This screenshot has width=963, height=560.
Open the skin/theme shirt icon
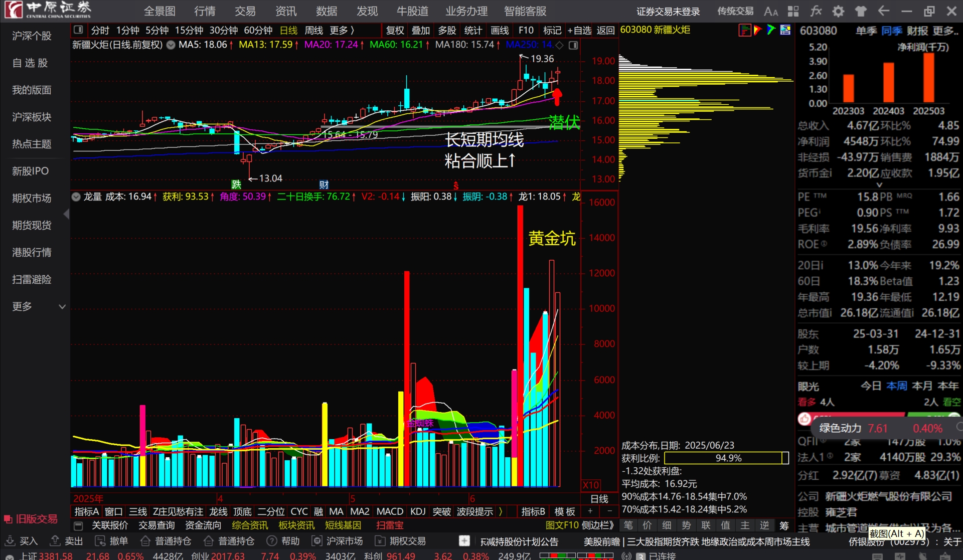coord(861,11)
